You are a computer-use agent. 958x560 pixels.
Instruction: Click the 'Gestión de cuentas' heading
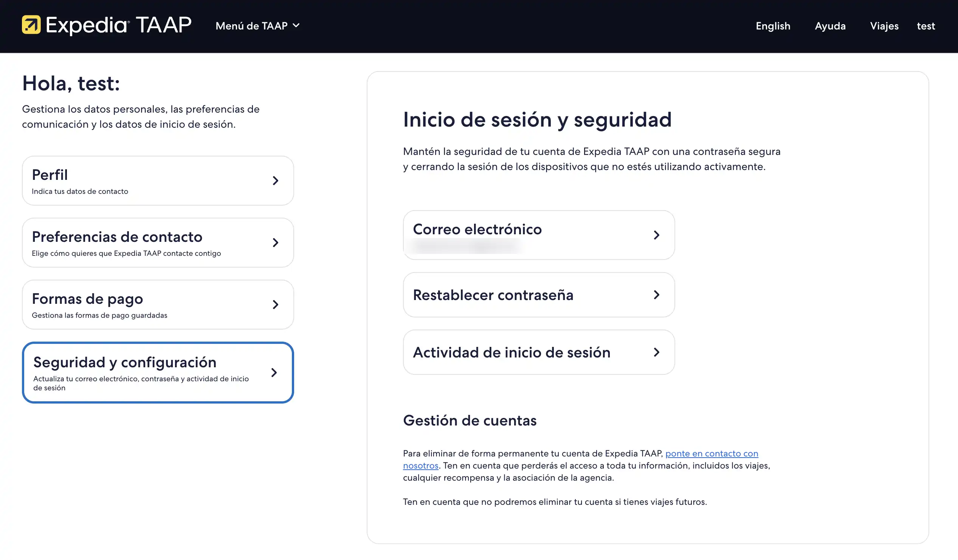point(470,420)
